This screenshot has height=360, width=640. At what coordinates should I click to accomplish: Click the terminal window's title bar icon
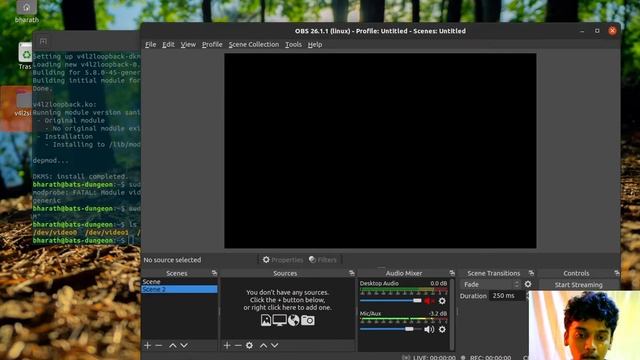(43, 41)
